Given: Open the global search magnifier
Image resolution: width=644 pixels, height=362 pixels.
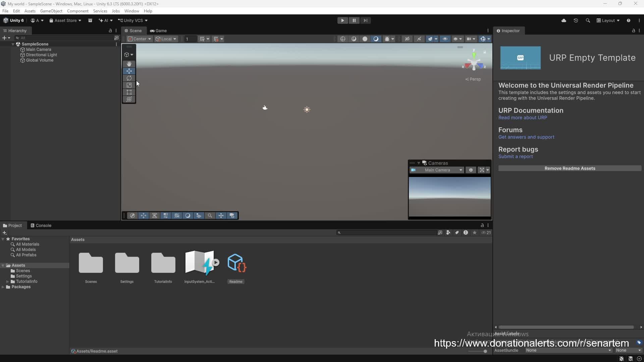Looking at the screenshot, I should (x=588, y=20).
